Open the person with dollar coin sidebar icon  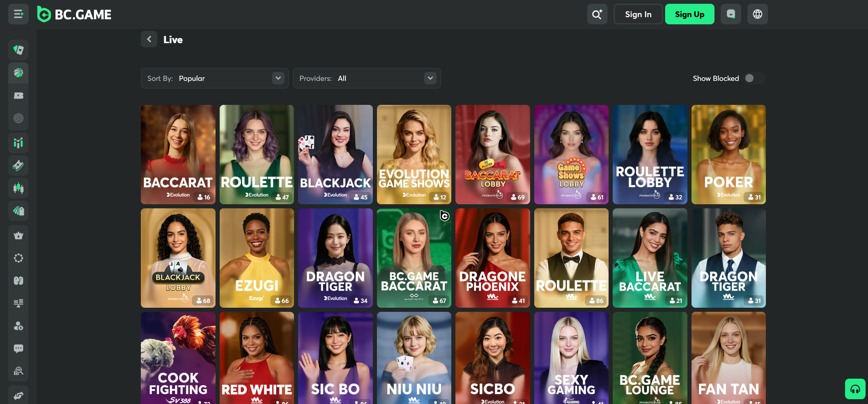pyautogui.click(x=19, y=326)
